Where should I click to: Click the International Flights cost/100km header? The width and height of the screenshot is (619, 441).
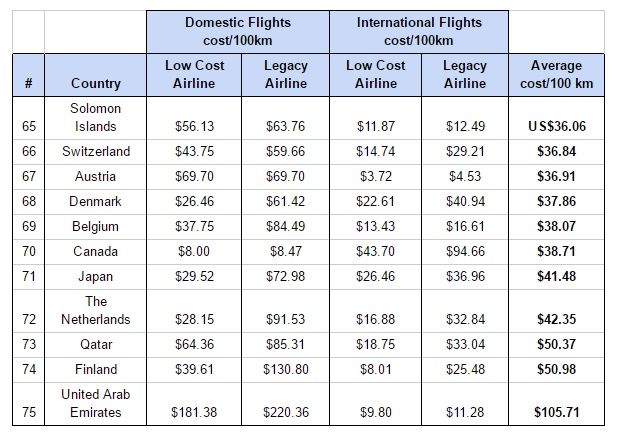[418, 31]
